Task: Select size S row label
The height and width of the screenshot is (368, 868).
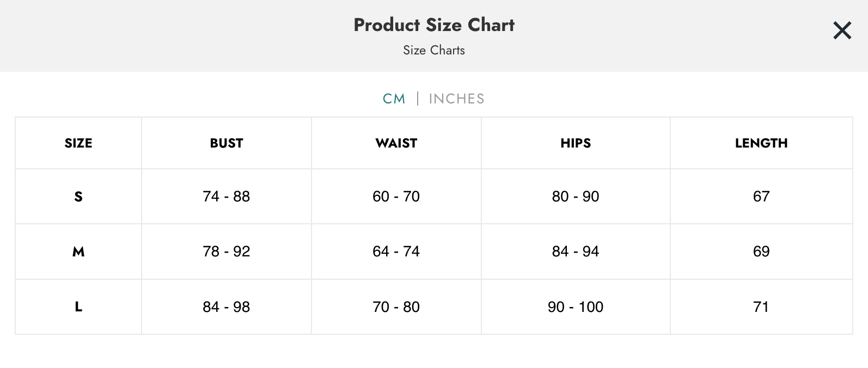Action: [x=78, y=197]
